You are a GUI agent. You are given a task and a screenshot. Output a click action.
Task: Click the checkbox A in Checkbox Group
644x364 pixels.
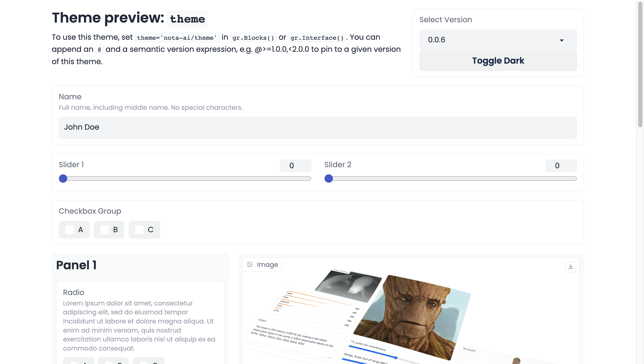pyautogui.click(x=69, y=230)
